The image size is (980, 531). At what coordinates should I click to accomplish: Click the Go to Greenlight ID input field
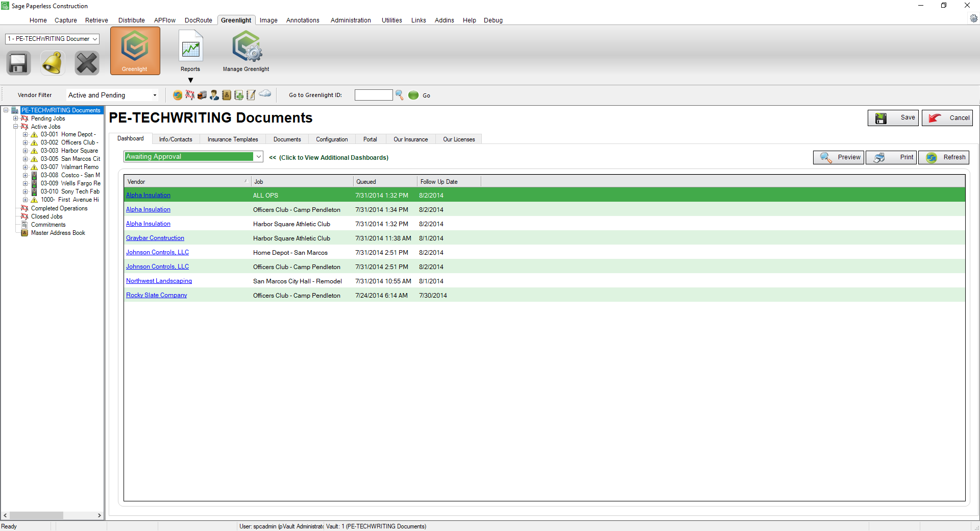(x=374, y=95)
